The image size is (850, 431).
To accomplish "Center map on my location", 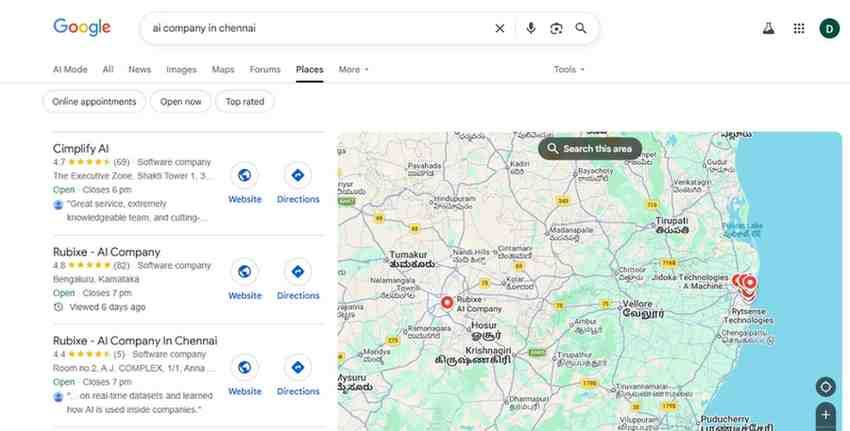I will tap(826, 387).
